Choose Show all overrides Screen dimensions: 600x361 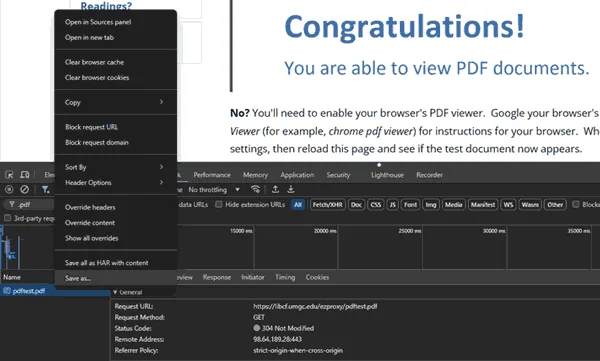pyautogui.click(x=116, y=238)
